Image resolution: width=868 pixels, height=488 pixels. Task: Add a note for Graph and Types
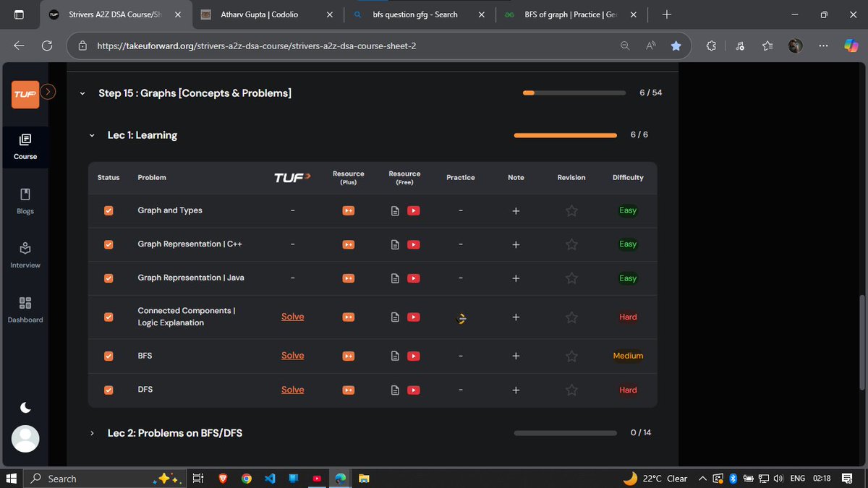click(x=516, y=210)
